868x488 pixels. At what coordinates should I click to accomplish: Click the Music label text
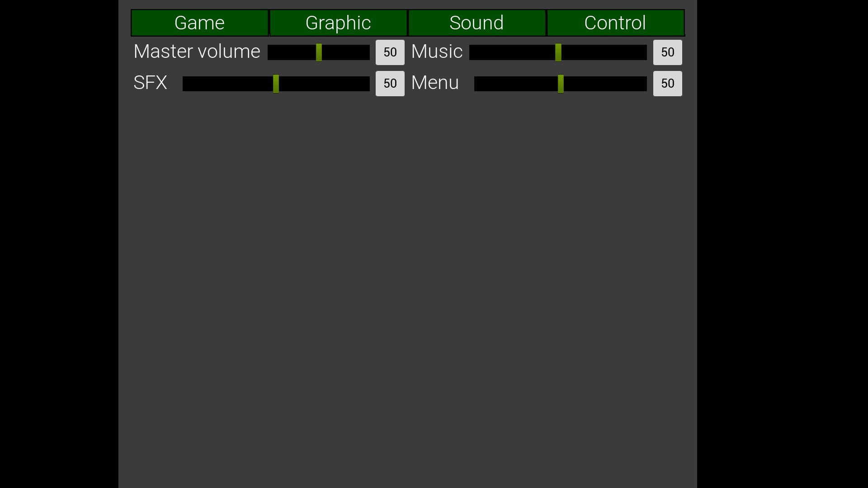tap(436, 51)
